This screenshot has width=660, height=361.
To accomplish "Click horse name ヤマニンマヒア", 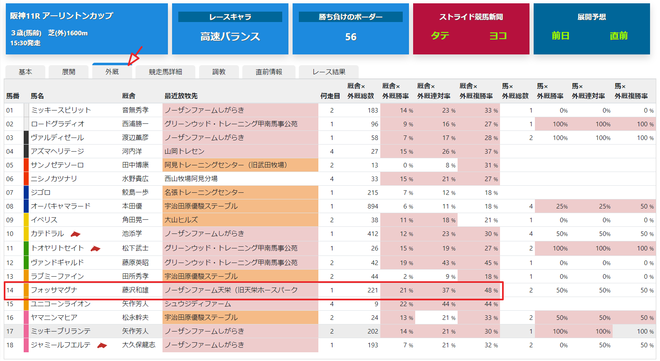I will click(x=54, y=318).
